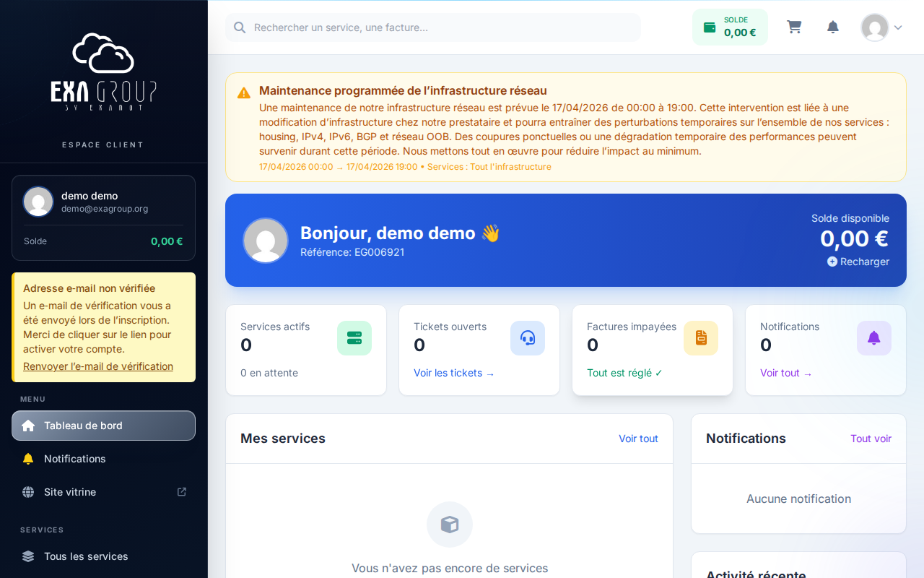The width and height of the screenshot is (924, 578).
Task: Click the bell icon in the top bar
Action: (x=833, y=27)
